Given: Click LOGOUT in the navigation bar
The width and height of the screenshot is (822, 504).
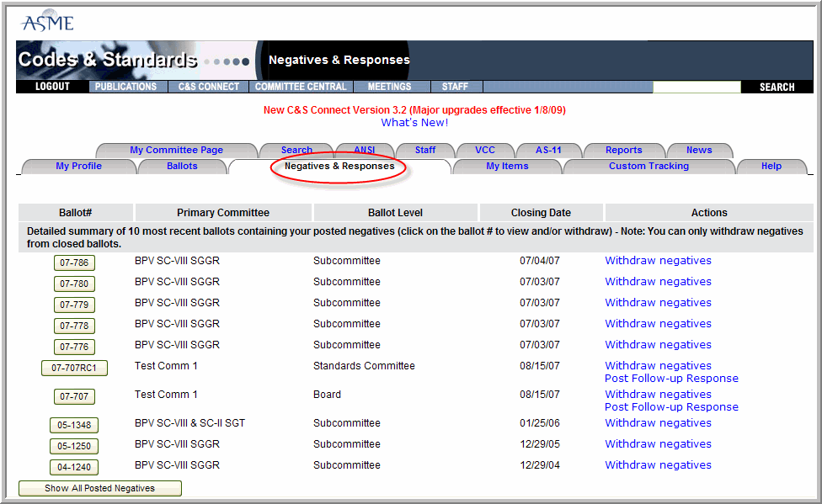Looking at the screenshot, I should pos(52,87).
